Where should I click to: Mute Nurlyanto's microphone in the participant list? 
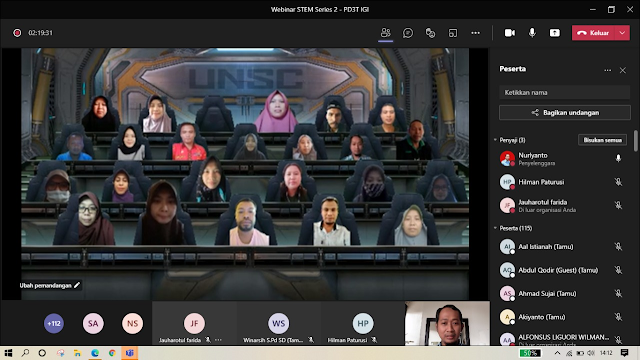(x=618, y=158)
